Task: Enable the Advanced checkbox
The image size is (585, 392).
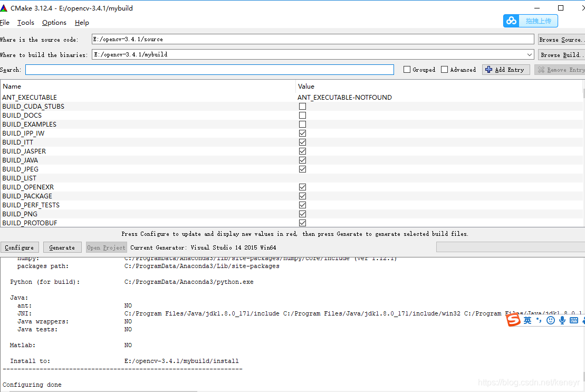Action: point(444,69)
